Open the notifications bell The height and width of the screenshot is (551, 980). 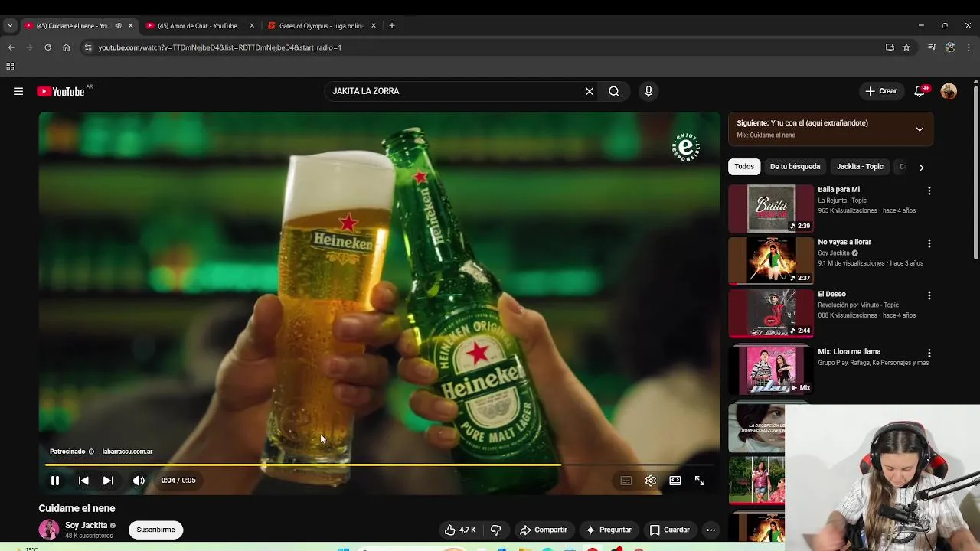pos(920,91)
